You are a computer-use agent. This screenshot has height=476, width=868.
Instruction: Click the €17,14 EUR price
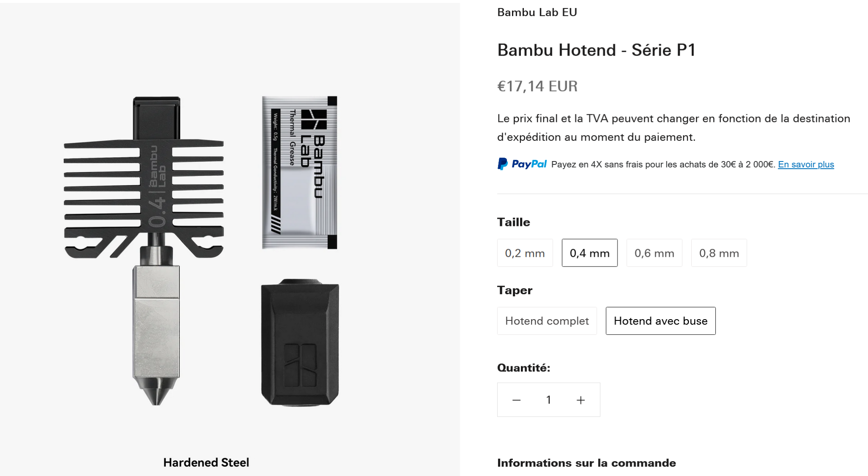click(x=537, y=86)
